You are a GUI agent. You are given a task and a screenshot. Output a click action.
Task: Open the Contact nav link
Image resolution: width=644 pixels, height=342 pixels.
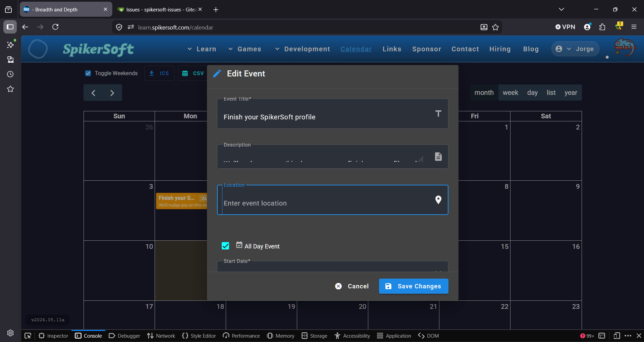[465, 49]
